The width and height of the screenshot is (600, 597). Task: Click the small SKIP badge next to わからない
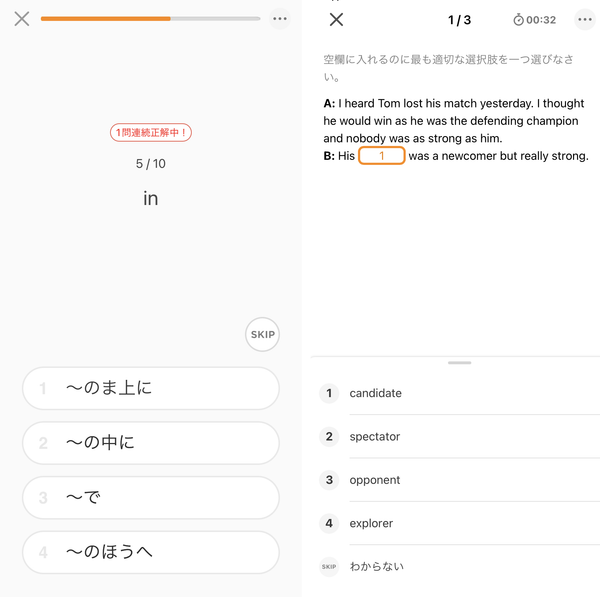[x=329, y=566]
